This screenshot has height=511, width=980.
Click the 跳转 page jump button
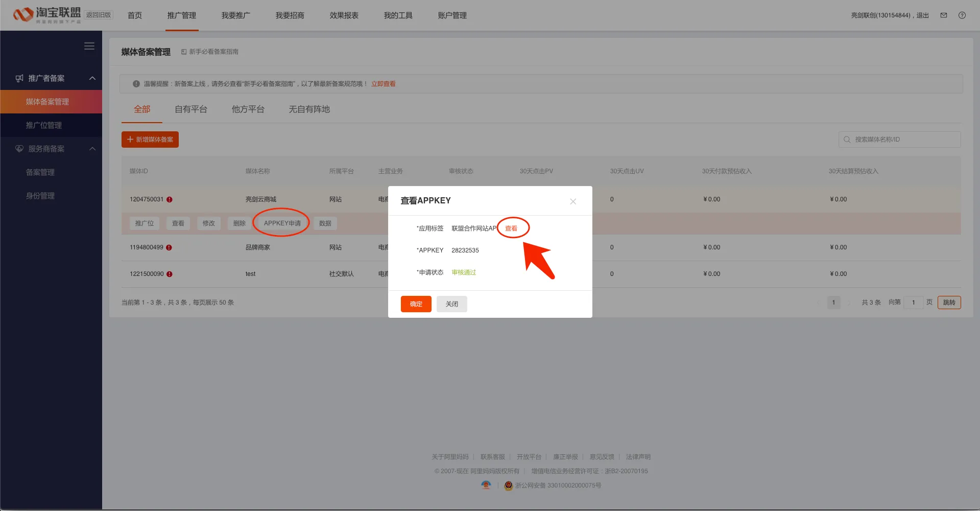[x=949, y=303]
